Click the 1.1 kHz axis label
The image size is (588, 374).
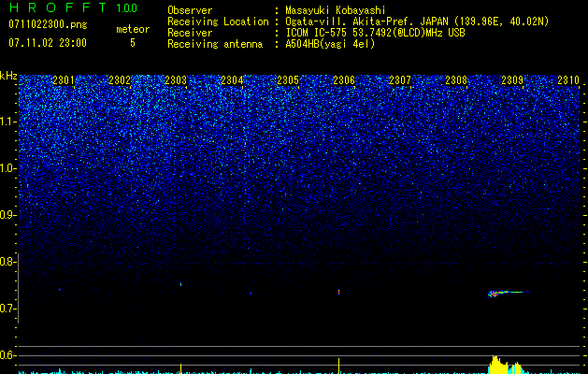point(7,122)
